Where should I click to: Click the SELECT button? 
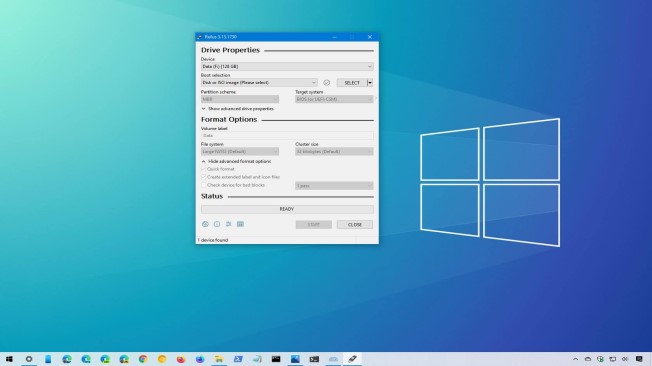click(x=352, y=83)
